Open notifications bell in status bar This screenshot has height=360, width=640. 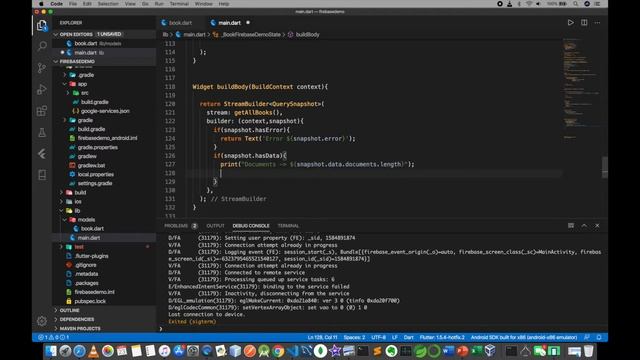pyautogui.click(x=599, y=338)
